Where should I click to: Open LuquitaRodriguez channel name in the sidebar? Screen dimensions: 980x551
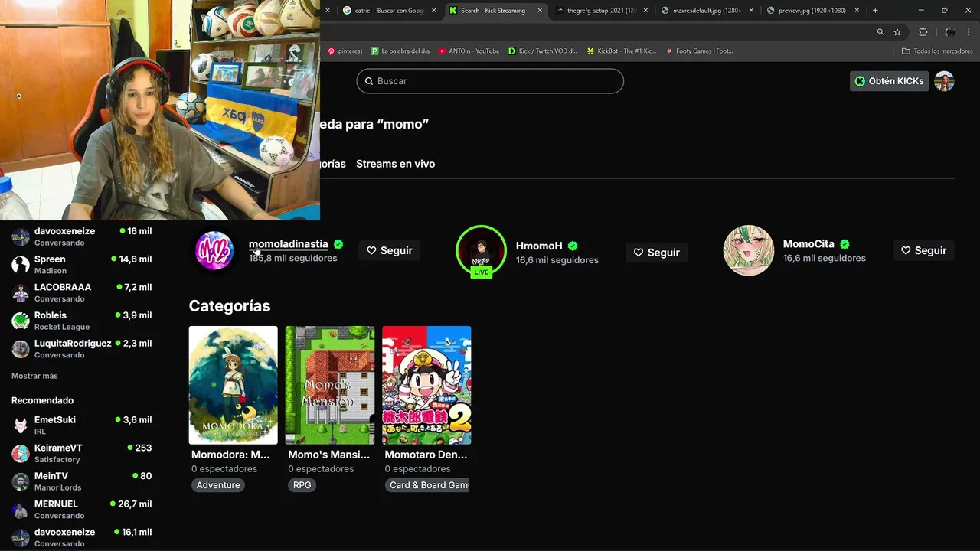click(73, 344)
